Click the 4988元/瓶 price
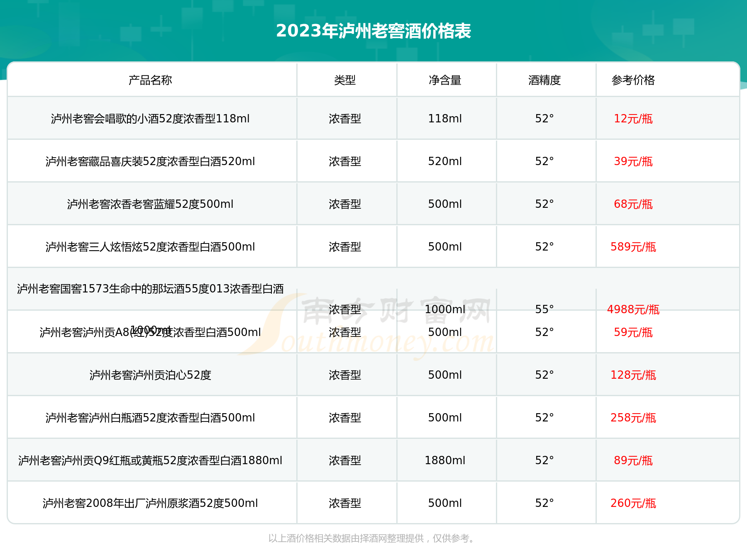Screen dimensions: 747x560 click(633, 309)
